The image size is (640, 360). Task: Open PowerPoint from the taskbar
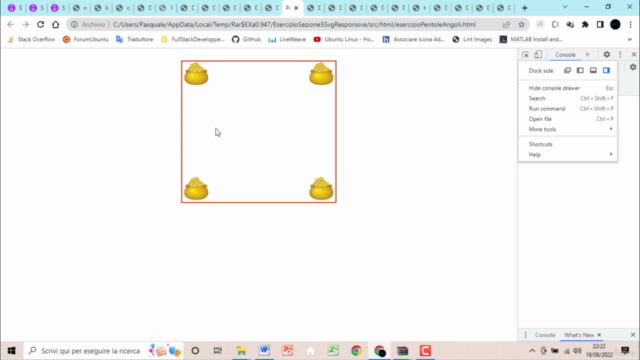(x=287, y=351)
